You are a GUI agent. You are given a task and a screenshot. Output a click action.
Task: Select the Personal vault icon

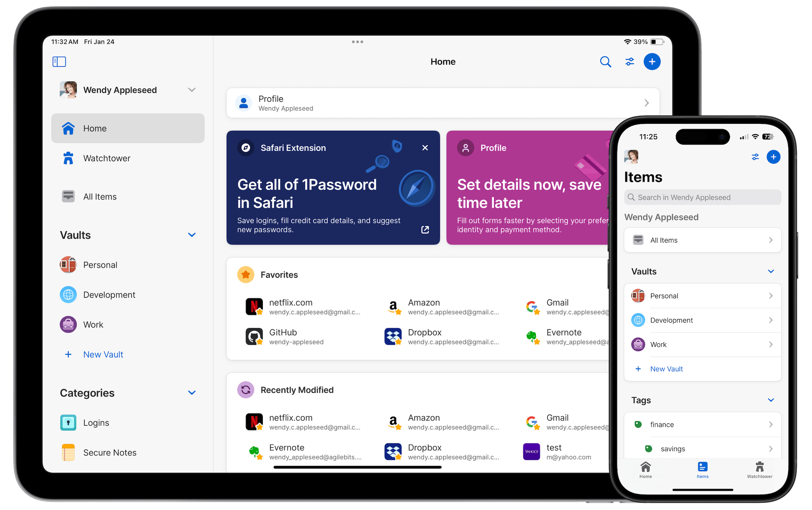pos(69,264)
